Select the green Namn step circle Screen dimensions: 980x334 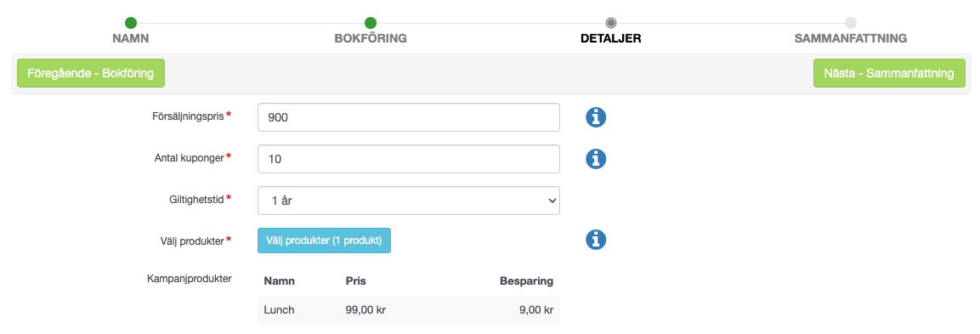click(131, 23)
